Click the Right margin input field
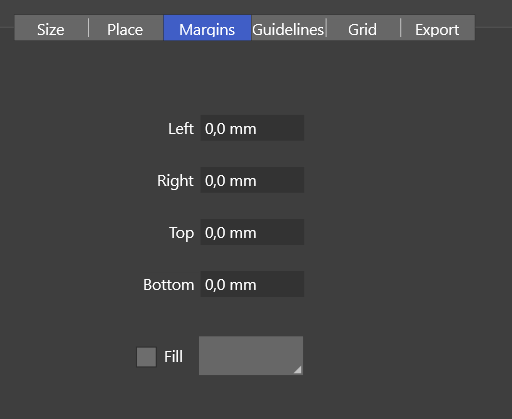 [252, 180]
